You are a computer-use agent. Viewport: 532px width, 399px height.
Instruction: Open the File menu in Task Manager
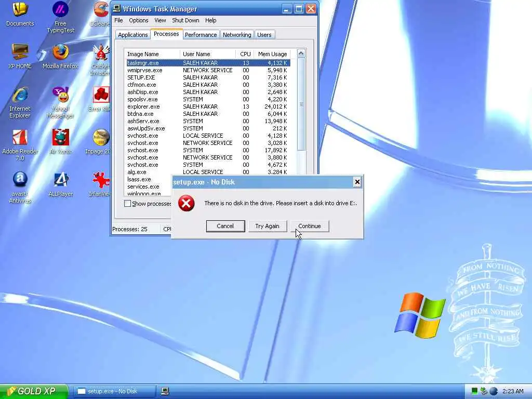point(118,20)
